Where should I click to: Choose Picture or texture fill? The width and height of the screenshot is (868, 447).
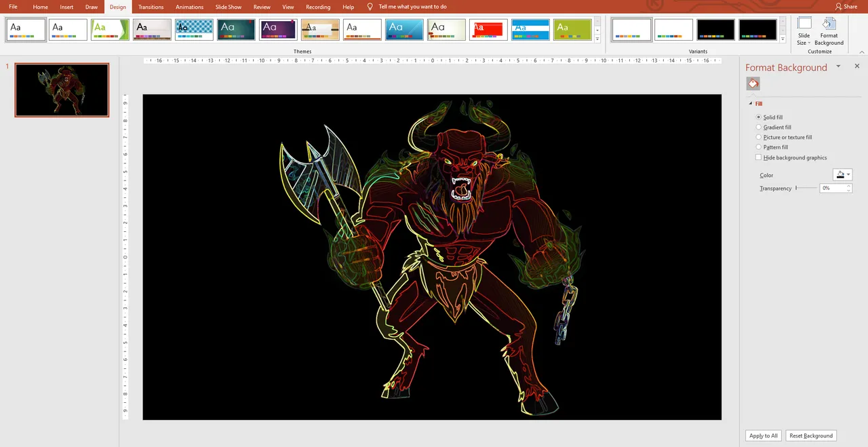click(x=783, y=137)
